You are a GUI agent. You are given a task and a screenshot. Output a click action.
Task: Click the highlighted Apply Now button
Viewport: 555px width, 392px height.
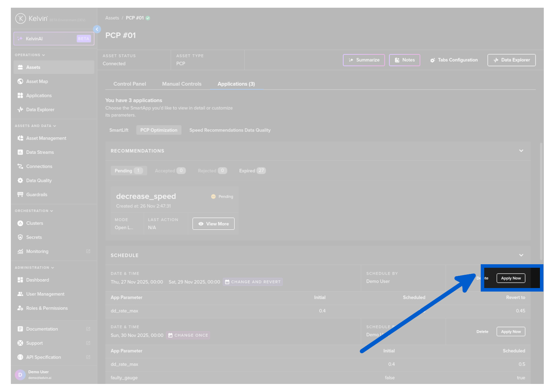tap(511, 278)
